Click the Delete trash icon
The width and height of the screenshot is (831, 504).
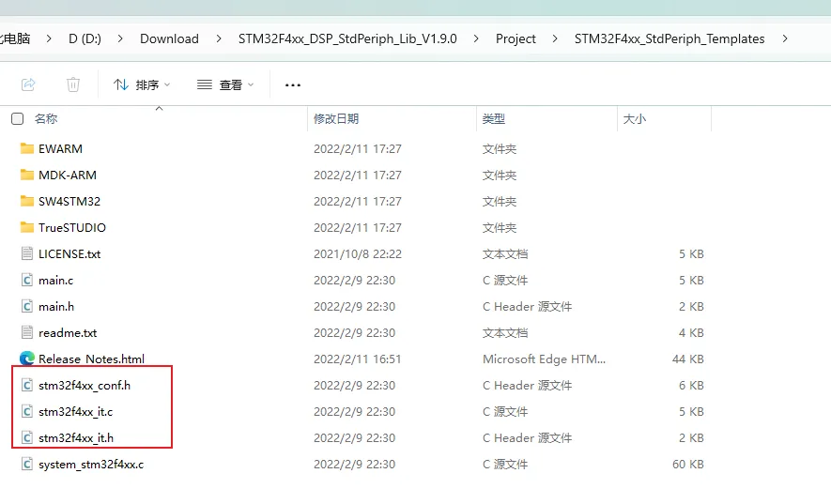click(x=73, y=84)
